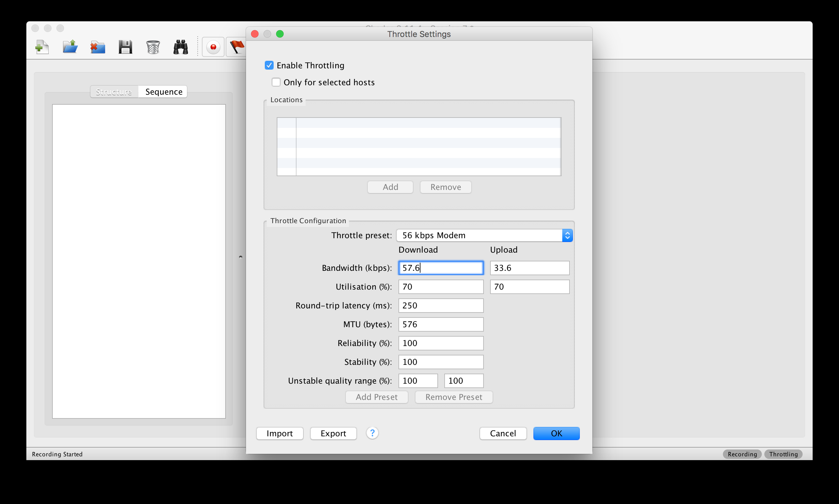
Task: Click the Upload bandwidth input field
Action: pyautogui.click(x=529, y=268)
